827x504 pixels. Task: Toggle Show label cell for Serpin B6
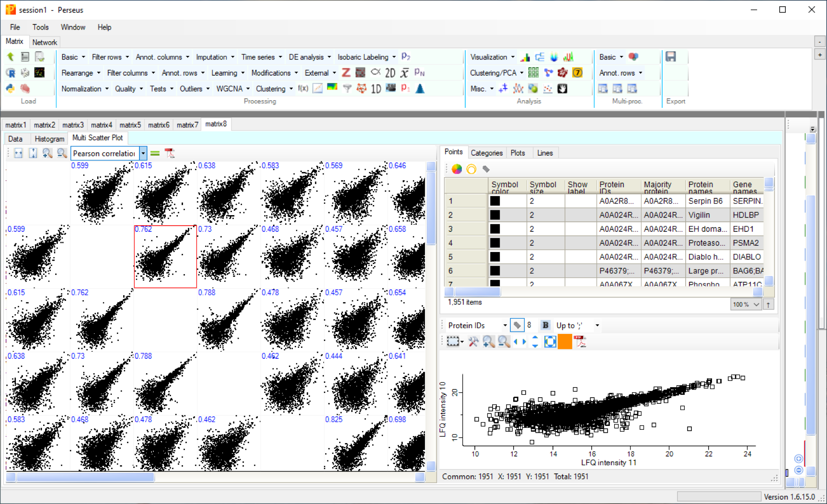pos(580,201)
